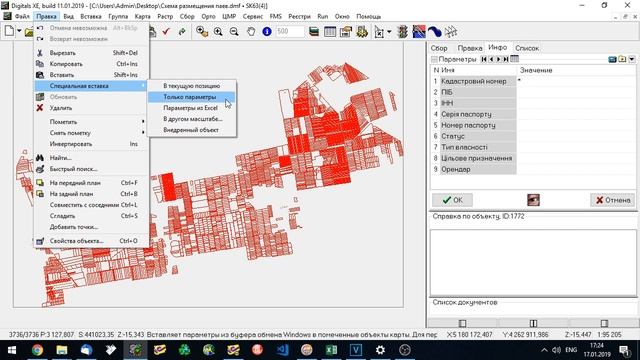
Task: Open the dropdown arrow beside New document
Action: [x=19, y=31]
